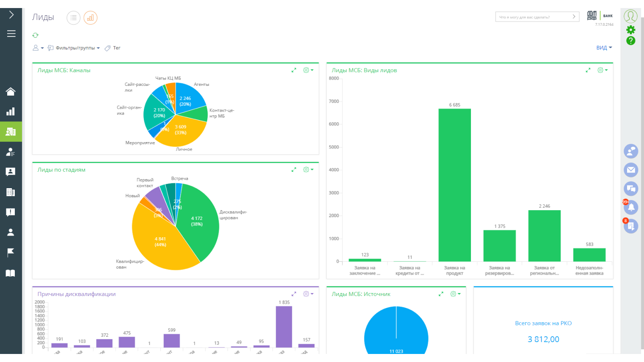Click the Лиды МСБ: Виды лидов title
Image resolution: width=644 pixels, height=362 pixels.
pos(364,70)
